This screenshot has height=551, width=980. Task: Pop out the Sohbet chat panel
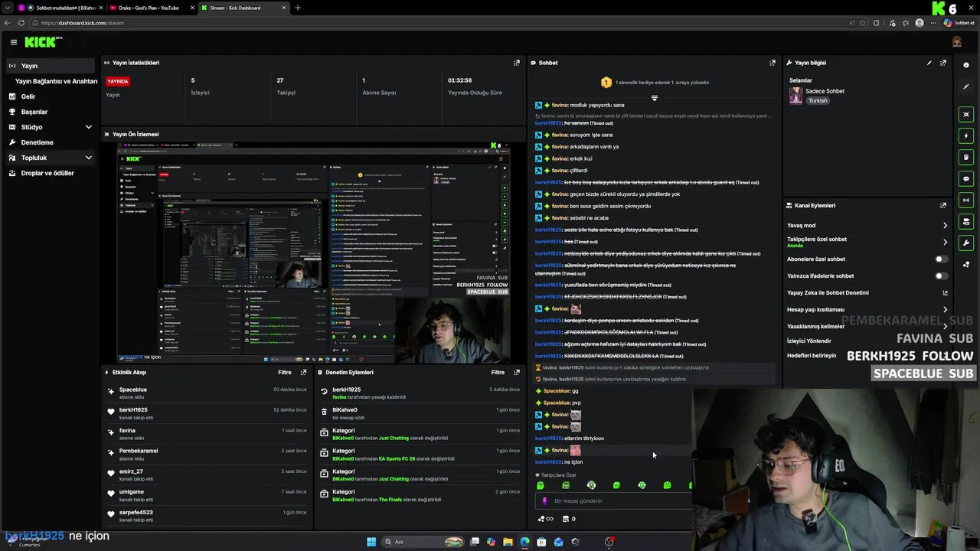[773, 63]
